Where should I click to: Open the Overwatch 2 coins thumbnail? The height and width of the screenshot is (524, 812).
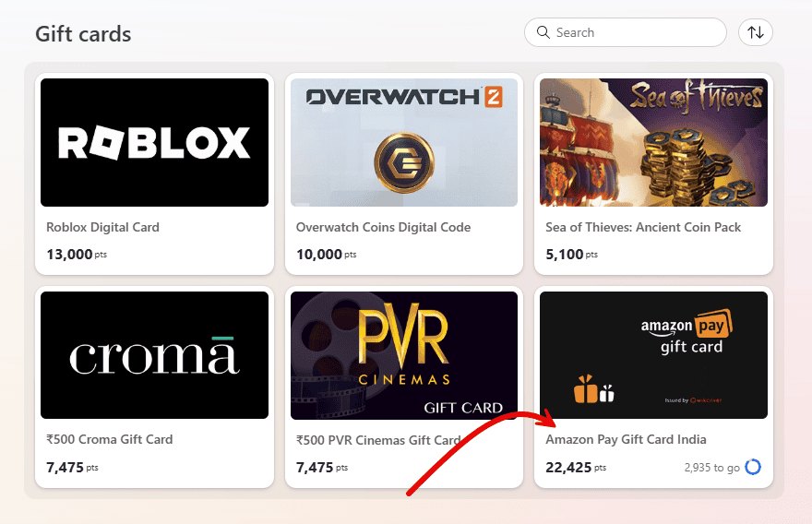(404, 142)
